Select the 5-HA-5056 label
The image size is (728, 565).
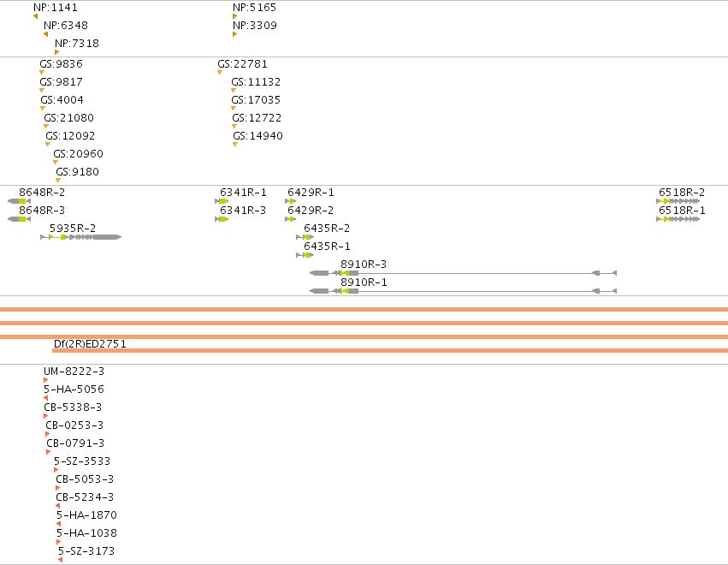tap(74, 390)
